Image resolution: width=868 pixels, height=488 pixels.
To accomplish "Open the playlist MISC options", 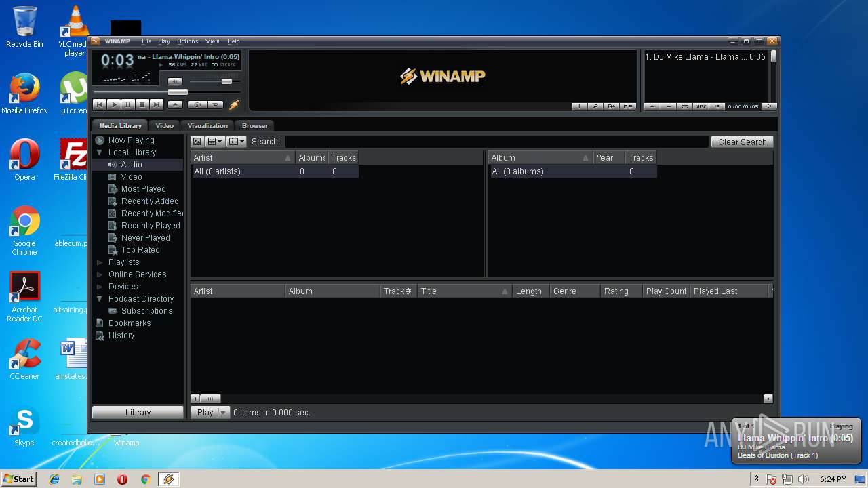I will point(701,106).
